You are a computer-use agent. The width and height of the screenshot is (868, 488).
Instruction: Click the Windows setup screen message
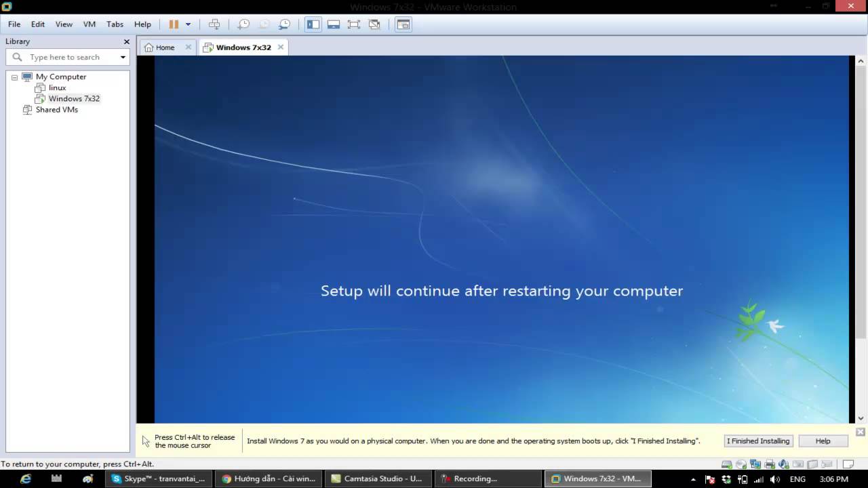click(502, 291)
